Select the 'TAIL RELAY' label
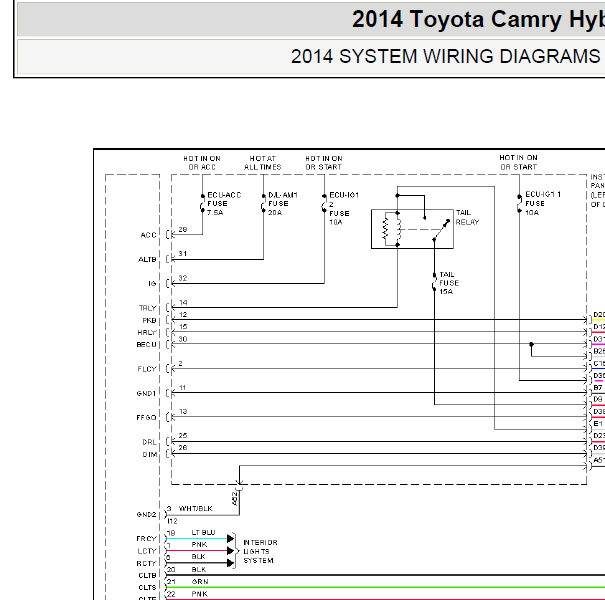Image resolution: width=605 pixels, height=600 pixels. click(467, 218)
